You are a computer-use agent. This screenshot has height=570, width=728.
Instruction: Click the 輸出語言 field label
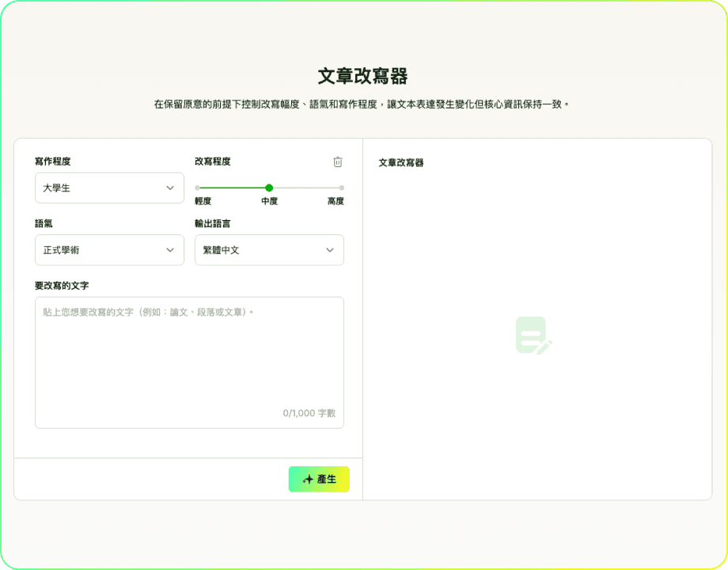tap(213, 223)
